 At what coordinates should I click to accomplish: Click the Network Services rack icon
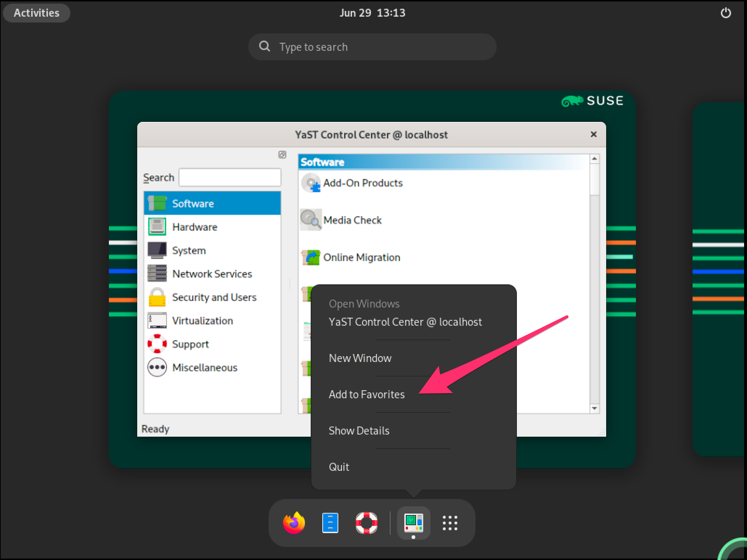pyautogui.click(x=157, y=273)
